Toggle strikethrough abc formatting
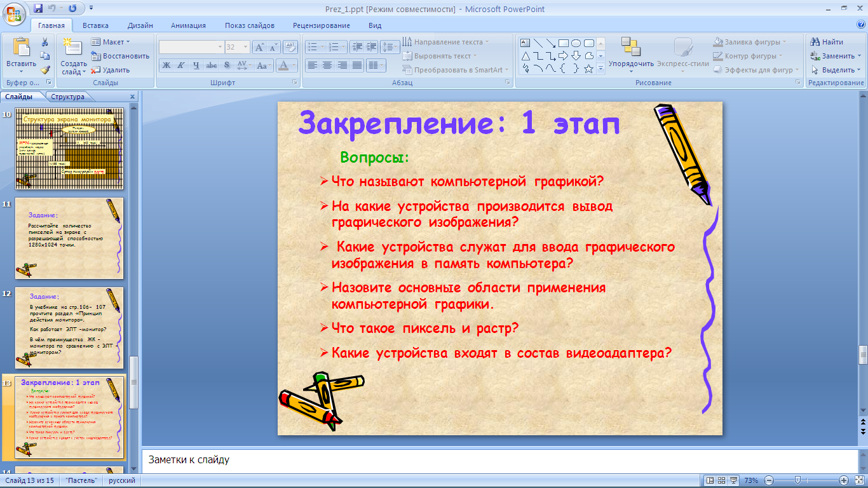Viewport: 868px width, 488px height. tap(211, 65)
